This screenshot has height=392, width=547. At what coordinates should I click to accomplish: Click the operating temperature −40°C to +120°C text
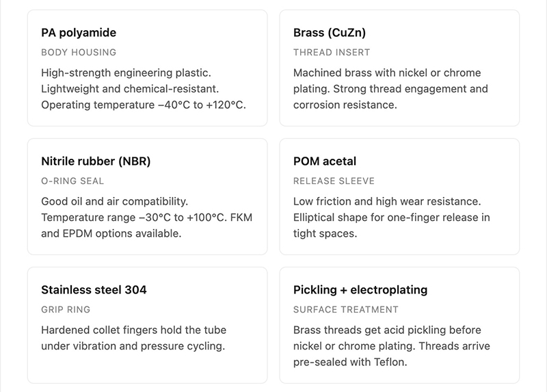pyautogui.click(x=144, y=105)
